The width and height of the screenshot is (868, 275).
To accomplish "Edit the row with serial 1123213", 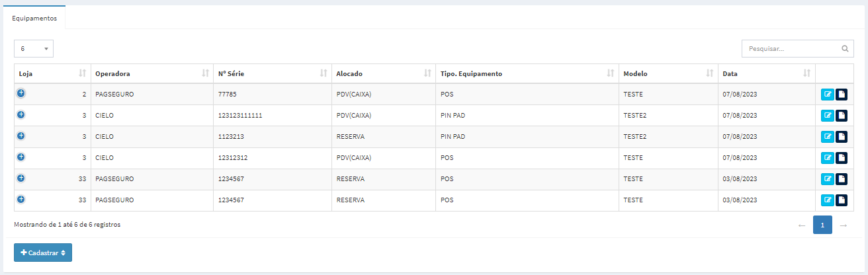I will point(828,137).
